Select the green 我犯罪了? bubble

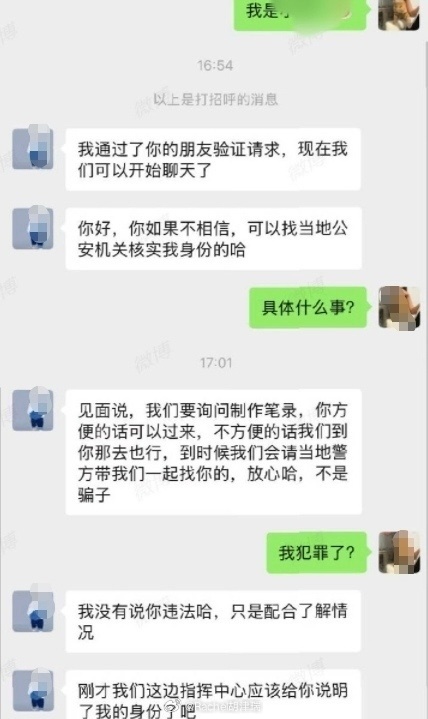317,553
